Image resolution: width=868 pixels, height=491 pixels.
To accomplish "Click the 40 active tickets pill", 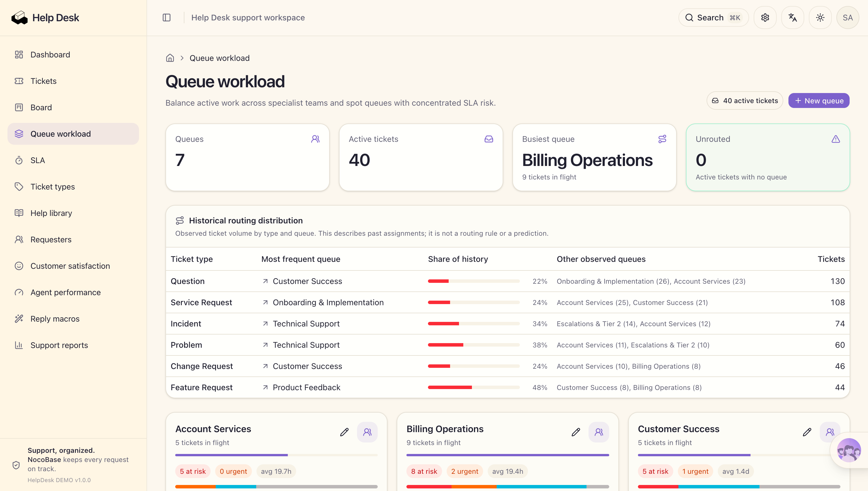I will (x=744, y=100).
